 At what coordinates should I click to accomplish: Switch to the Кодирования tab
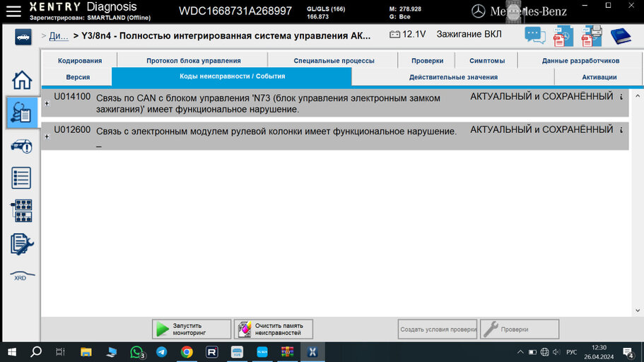click(80, 60)
